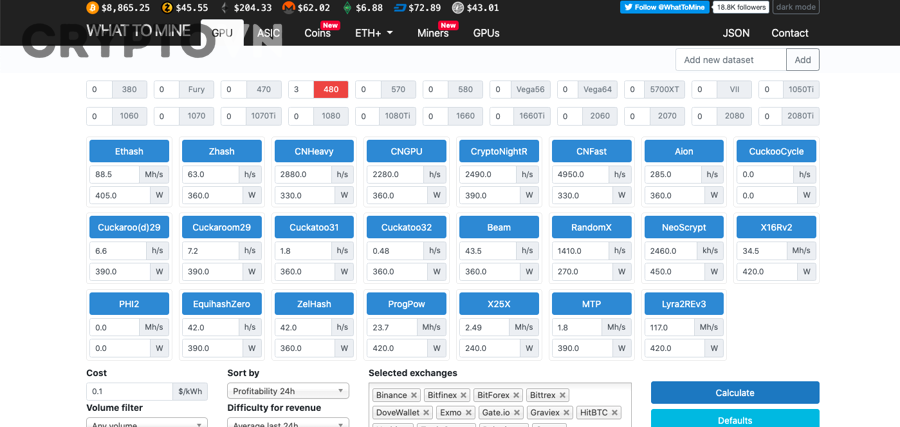
Task: Focus the 1070Ti GPU count field
Action: 234,116
